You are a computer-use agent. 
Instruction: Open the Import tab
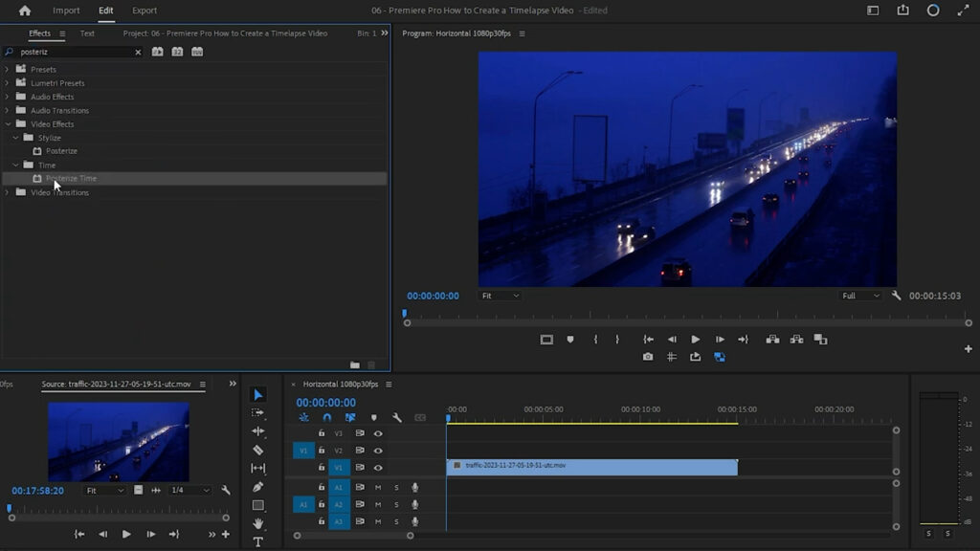point(66,11)
